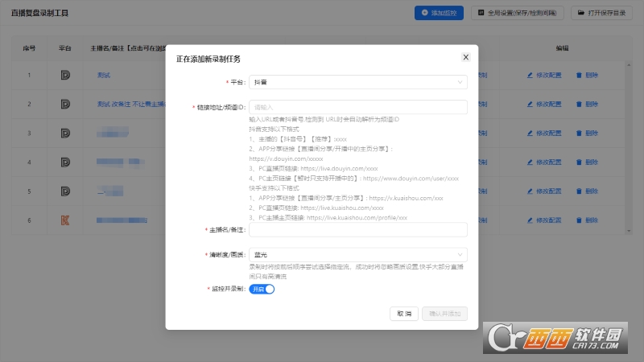644x362 pixels.
Task: Click the 平台 column header
Action: tap(65, 48)
